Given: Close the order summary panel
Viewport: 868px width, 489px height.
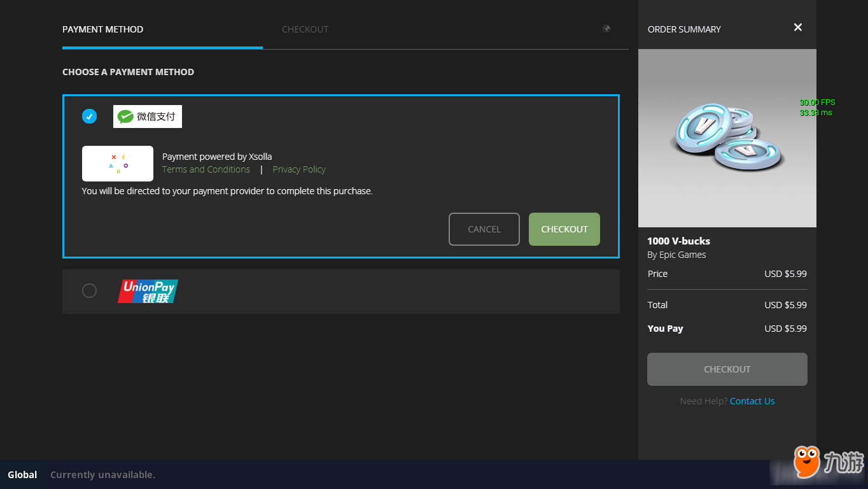Looking at the screenshot, I should click(798, 27).
